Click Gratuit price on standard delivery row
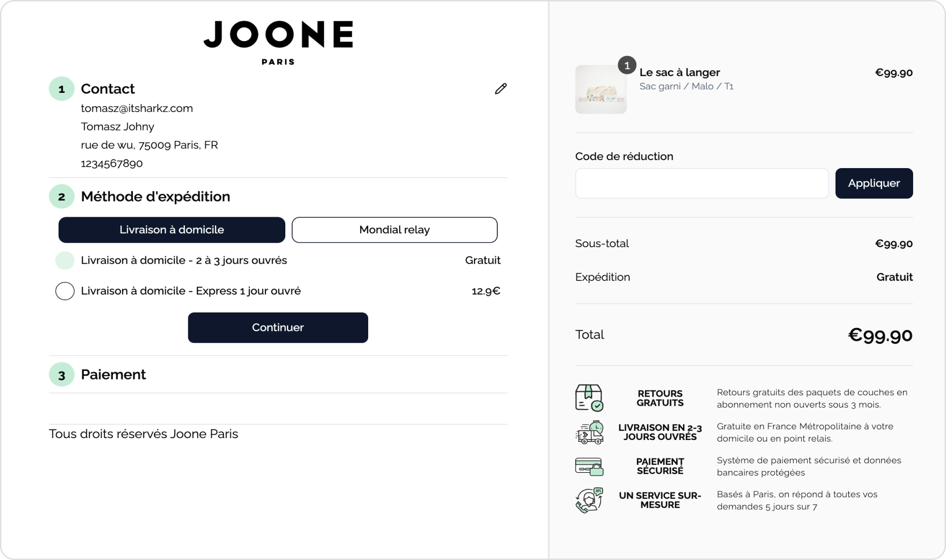The height and width of the screenshot is (560, 946). click(x=483, y=260)
